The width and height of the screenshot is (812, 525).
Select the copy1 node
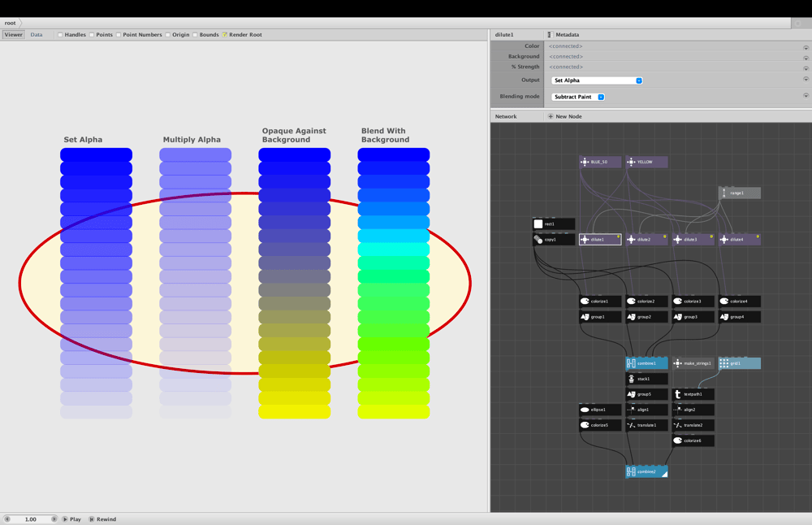coord(554,240)
